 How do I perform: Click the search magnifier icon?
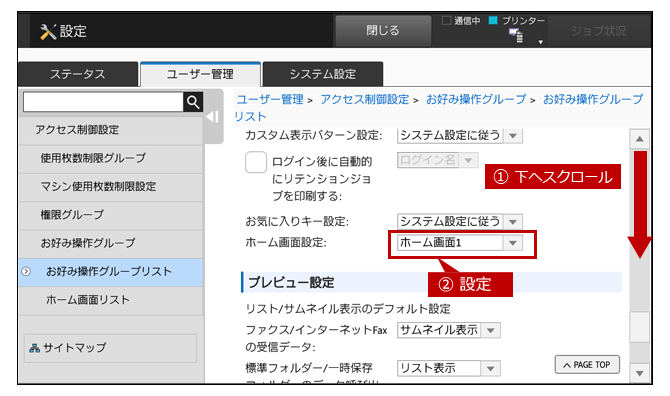tap(193, 102)
